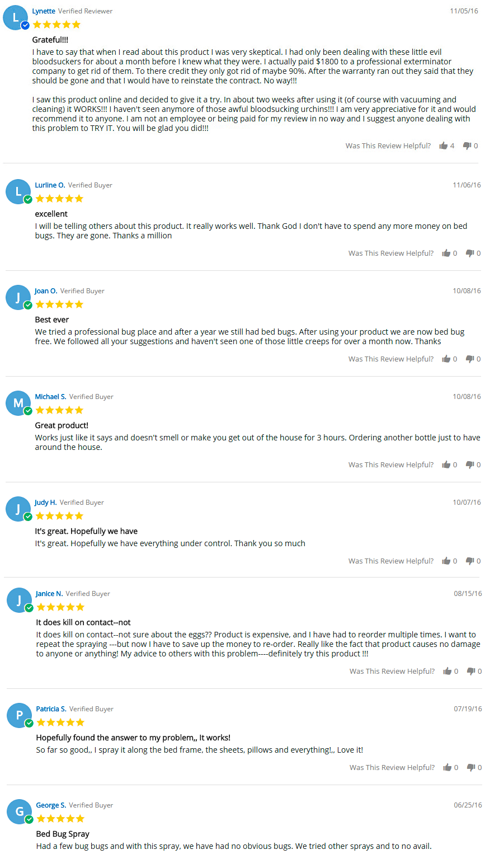Upvote Lynette's review with thumbs up
The width and height of the screenshot is (504, 859).
click(444, 145)
